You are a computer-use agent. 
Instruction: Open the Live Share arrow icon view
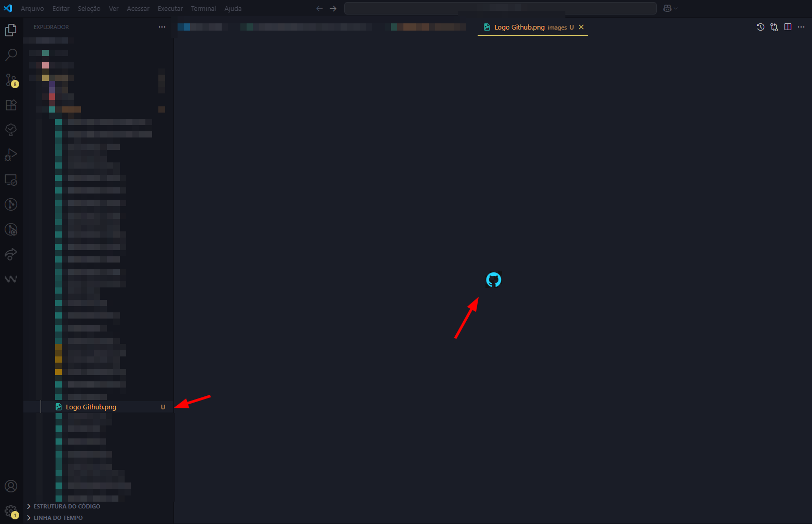pyautogui.click(x=11, y=254)
